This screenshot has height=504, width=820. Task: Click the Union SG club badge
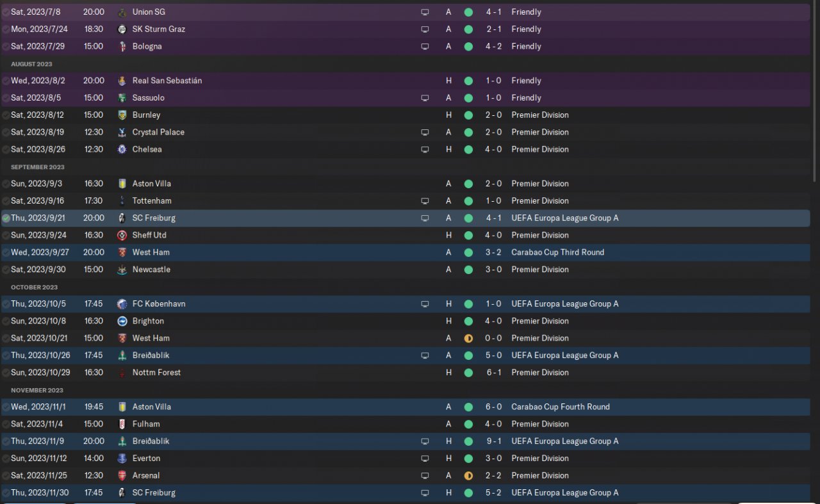[x=122, y=12]
